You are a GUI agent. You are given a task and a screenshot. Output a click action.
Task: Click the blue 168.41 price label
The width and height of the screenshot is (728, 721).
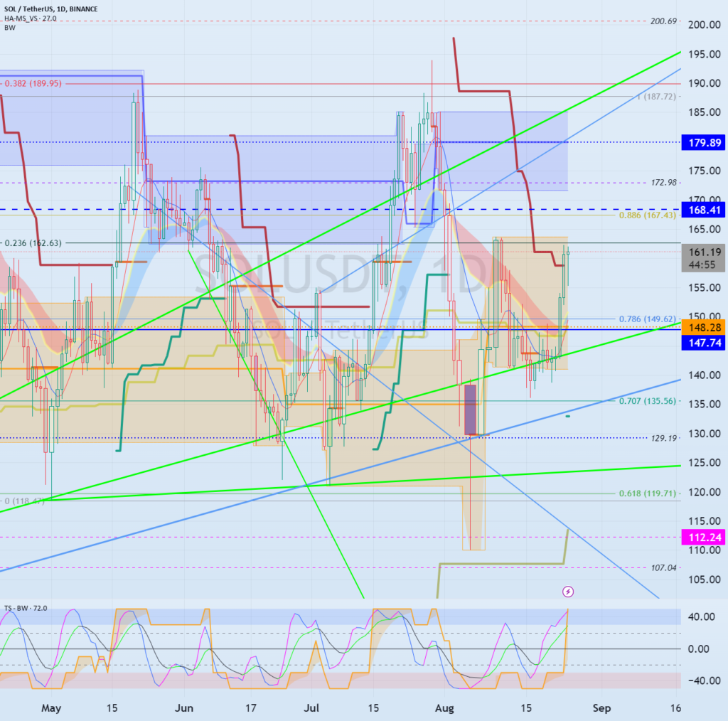coord(702,210)
